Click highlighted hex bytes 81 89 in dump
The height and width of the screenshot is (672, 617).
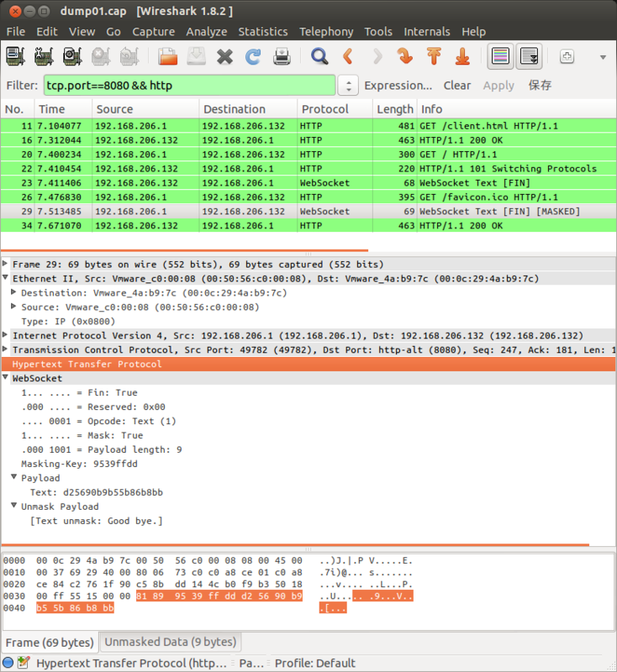coord(150,596)
